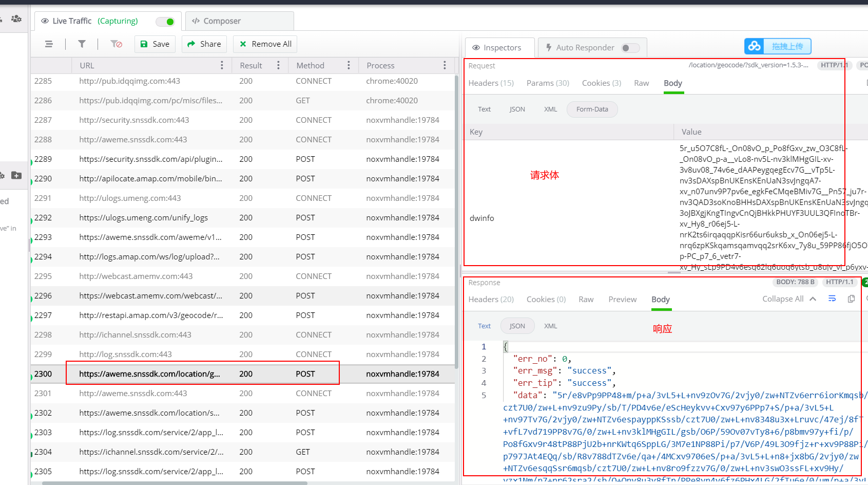Click the dwinfo key in form data

point(481,218)
